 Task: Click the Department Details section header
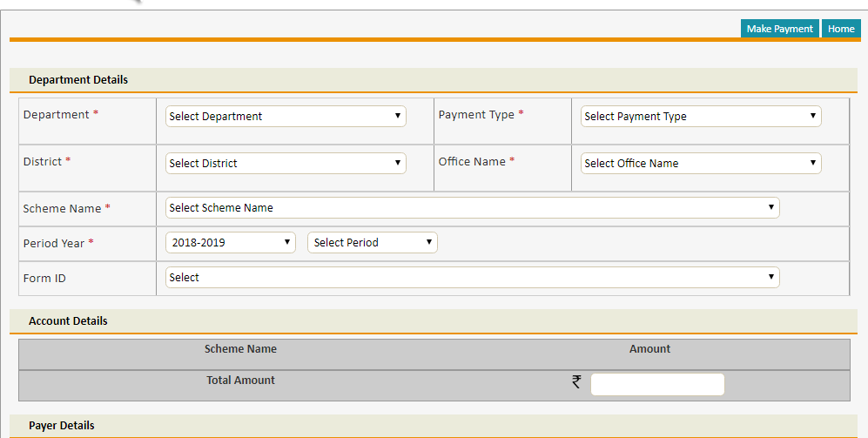pos(78,80)
